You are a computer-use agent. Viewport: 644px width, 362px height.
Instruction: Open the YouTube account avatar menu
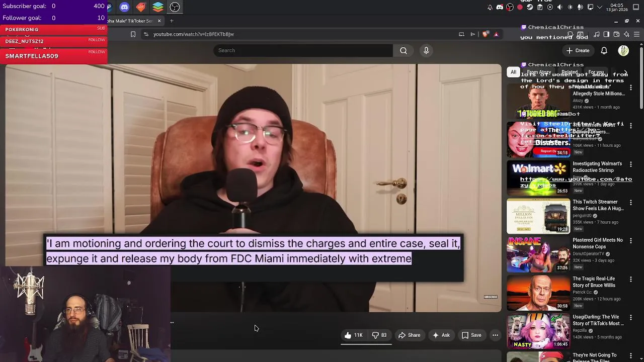point(623,50)
